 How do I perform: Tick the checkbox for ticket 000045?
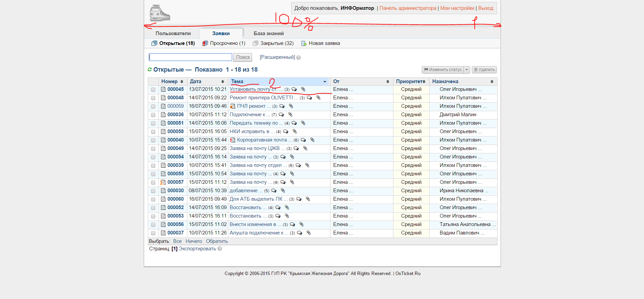click(x=153, y=90)
